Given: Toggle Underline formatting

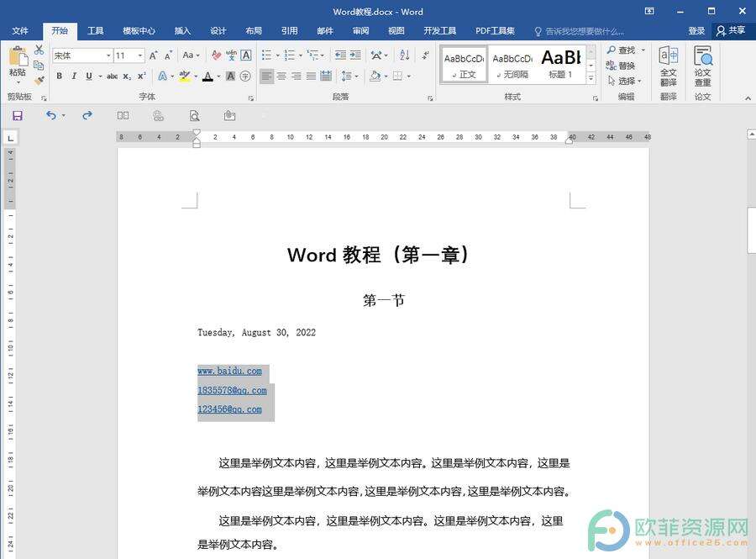Looking at the screenshot, I should [89, 76].
